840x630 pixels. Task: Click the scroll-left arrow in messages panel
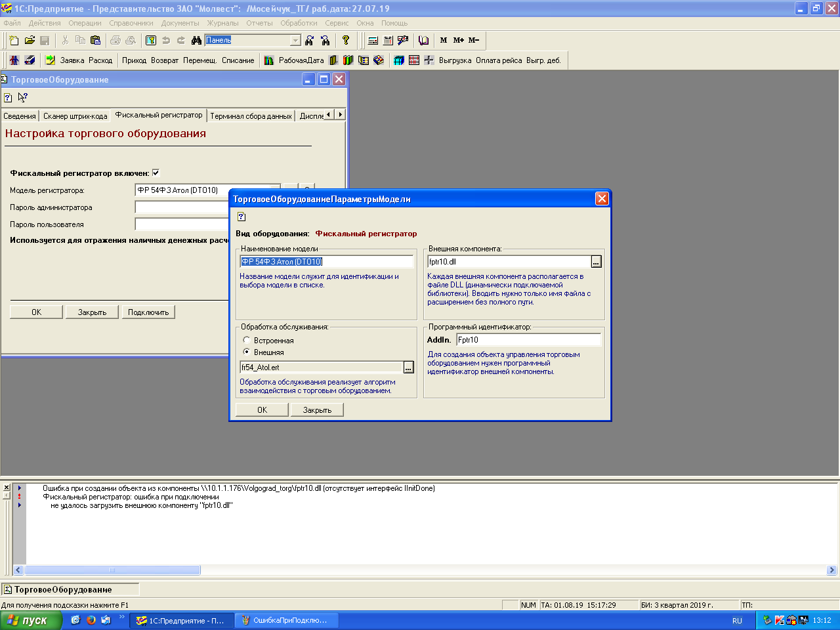point(18,570)
